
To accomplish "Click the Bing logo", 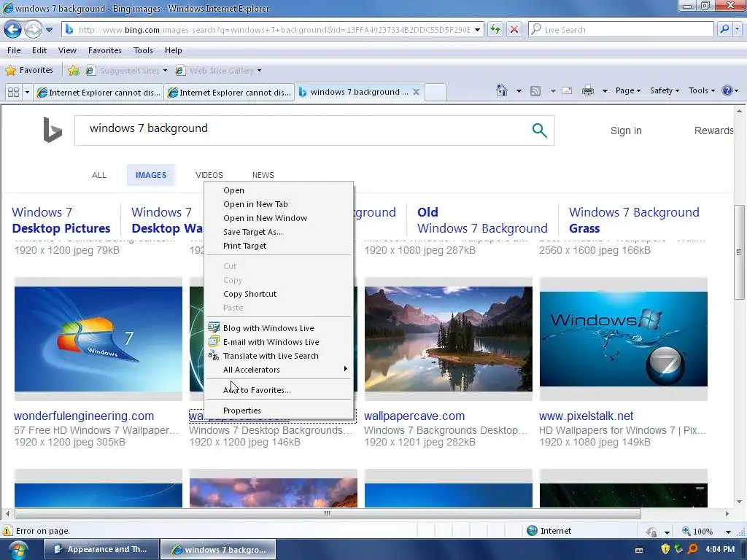I will tap(53, 130).
